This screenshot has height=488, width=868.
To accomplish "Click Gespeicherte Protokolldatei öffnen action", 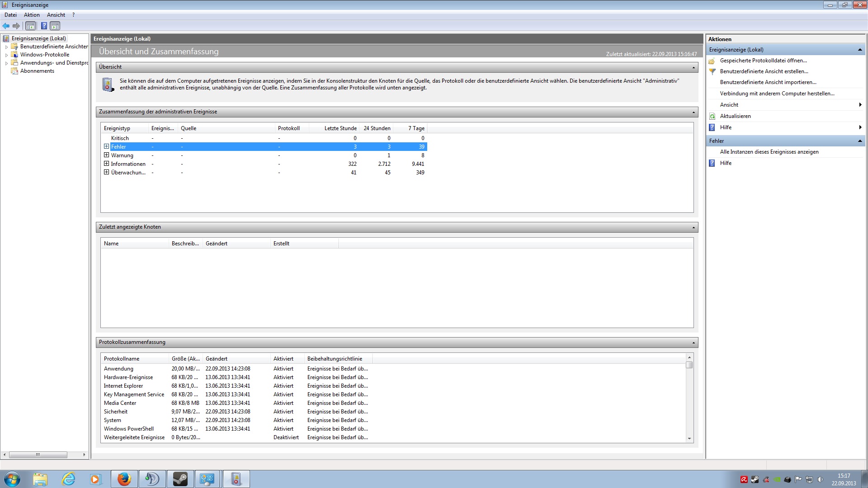I will 763,61.
